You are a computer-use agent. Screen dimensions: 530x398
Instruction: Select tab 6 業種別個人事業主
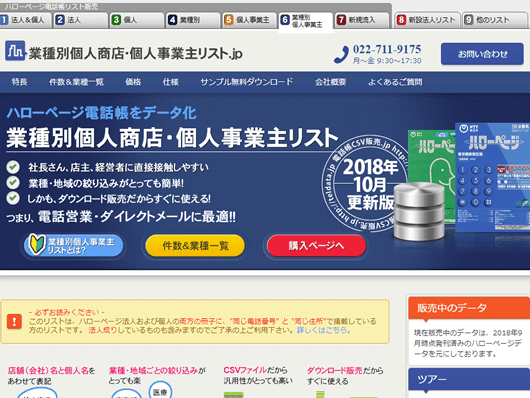coord(306,21)
